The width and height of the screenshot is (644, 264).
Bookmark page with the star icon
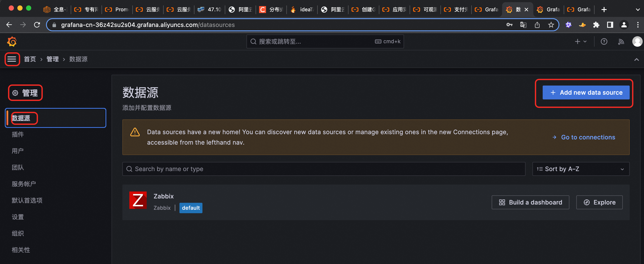click(x=551, y=25)
